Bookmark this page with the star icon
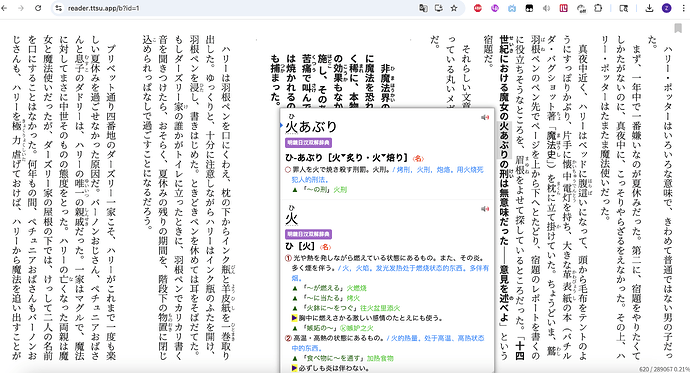 [x=454, y=8]
